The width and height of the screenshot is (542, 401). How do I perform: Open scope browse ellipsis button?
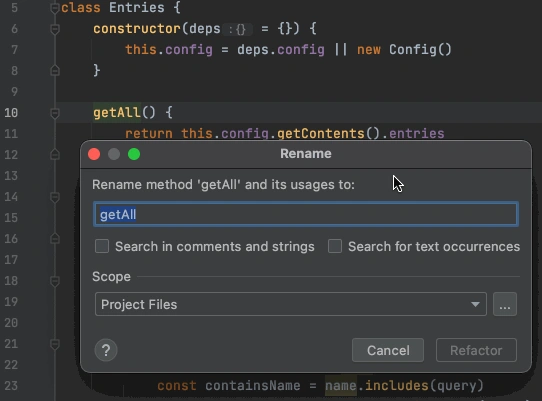click(x=505, y=304)
